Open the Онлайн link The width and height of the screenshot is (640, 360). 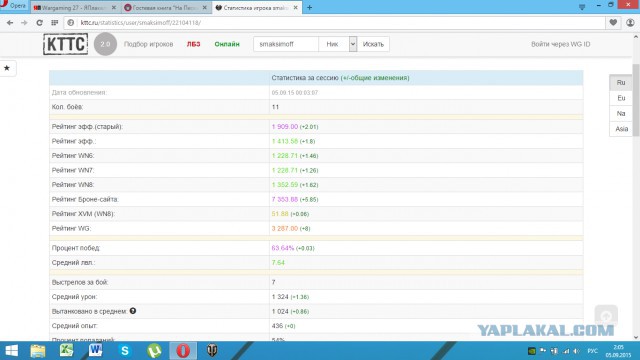[227, 44]
